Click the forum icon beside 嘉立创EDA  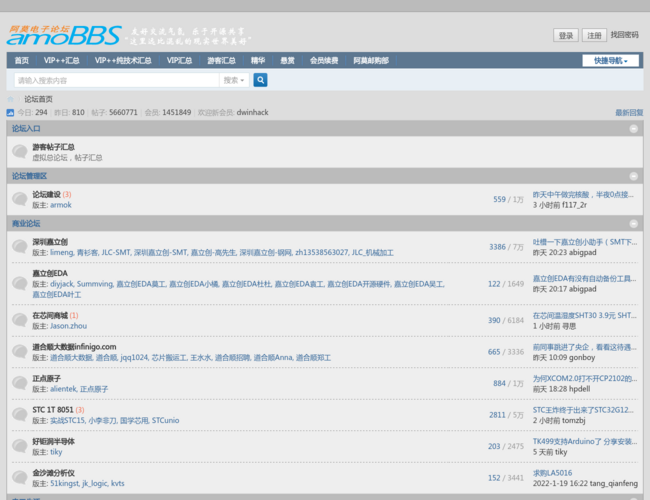coord(20,284)
